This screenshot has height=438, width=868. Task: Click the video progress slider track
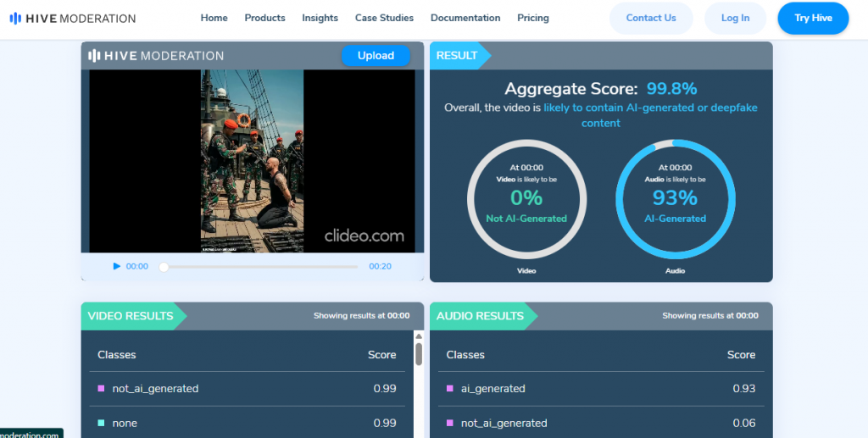point(263,266)
